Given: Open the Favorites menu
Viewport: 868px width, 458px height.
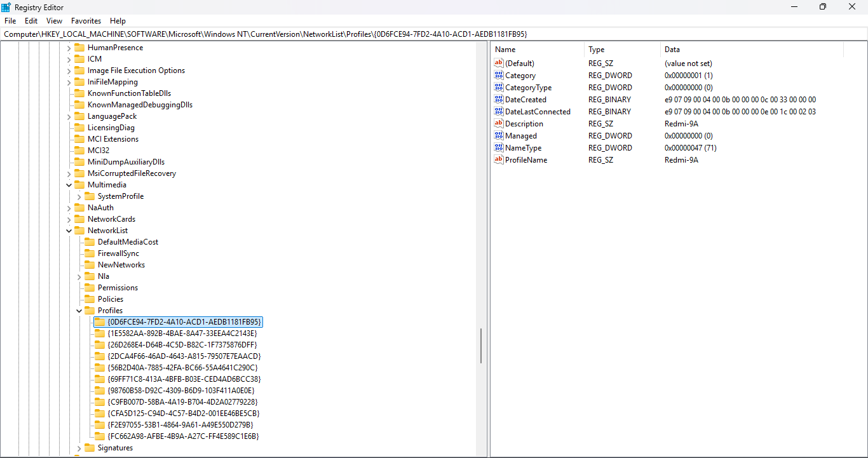Looking at the screenshot, I should point(86,21).
